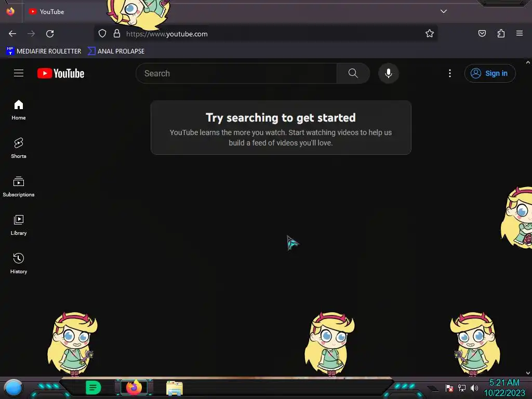The height and width of the screenshot is (399, 532).
Task: Click the YouTube logo
Action: pyautogui.click(x=61, y=73)
